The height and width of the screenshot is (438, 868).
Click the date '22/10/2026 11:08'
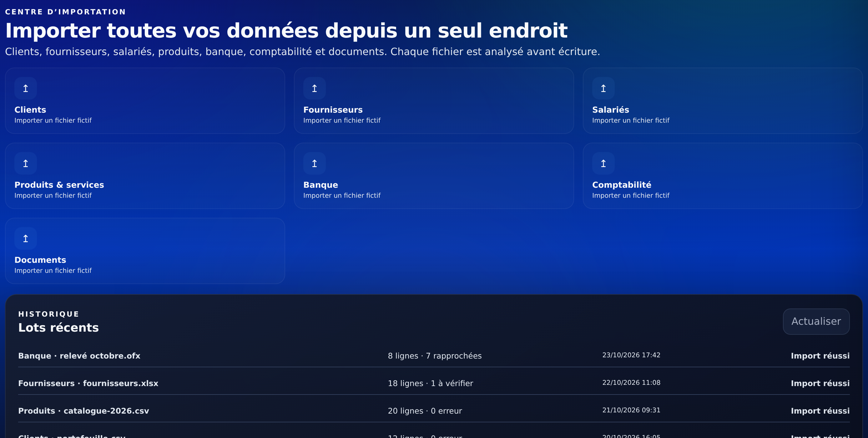coord(631,383)
